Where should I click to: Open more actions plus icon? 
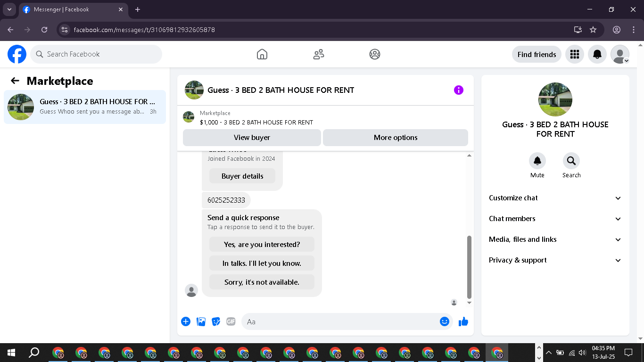coord(186,321)
